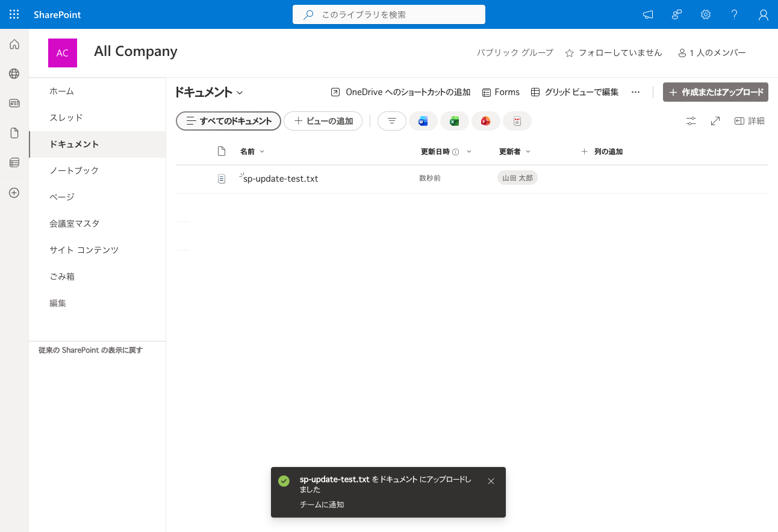Filter by Word documents
The image size is (778, 532).
coord(423,121)
